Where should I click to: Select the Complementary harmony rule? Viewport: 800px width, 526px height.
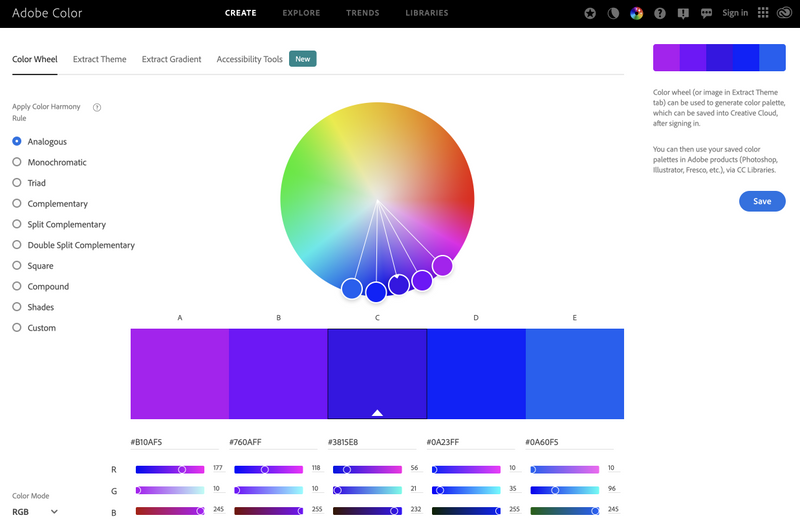click(50, 204)
